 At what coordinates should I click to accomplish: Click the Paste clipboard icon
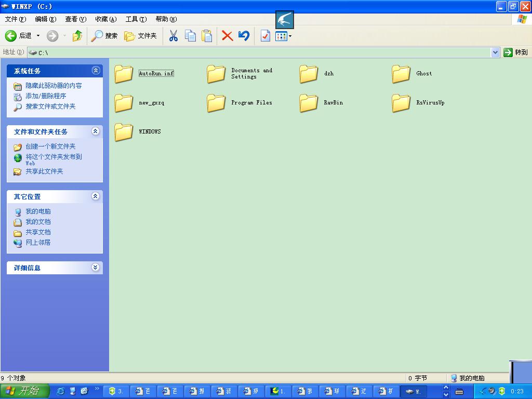coord(207,36)
